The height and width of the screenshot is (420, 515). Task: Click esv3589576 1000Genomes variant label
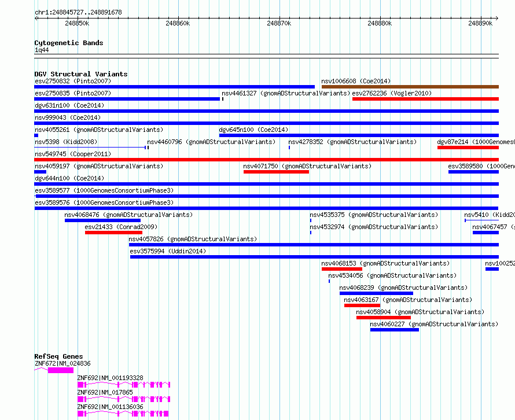(x=104, y=202)
